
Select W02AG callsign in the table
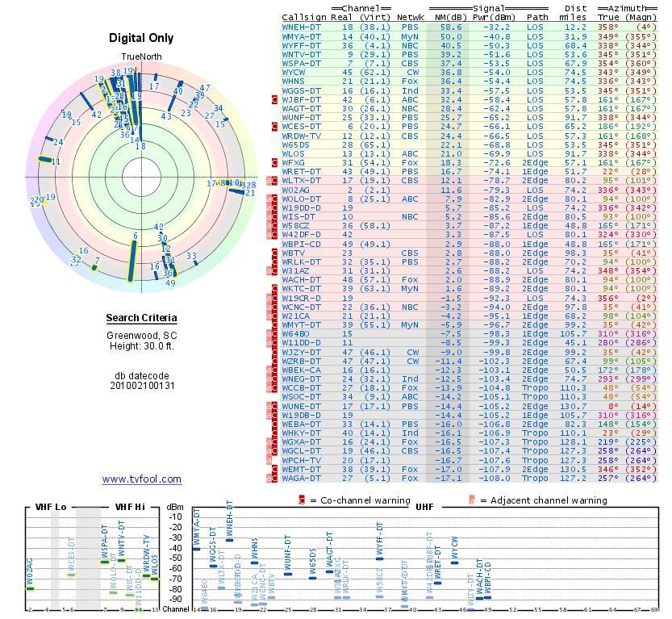(x=295, y=190)
